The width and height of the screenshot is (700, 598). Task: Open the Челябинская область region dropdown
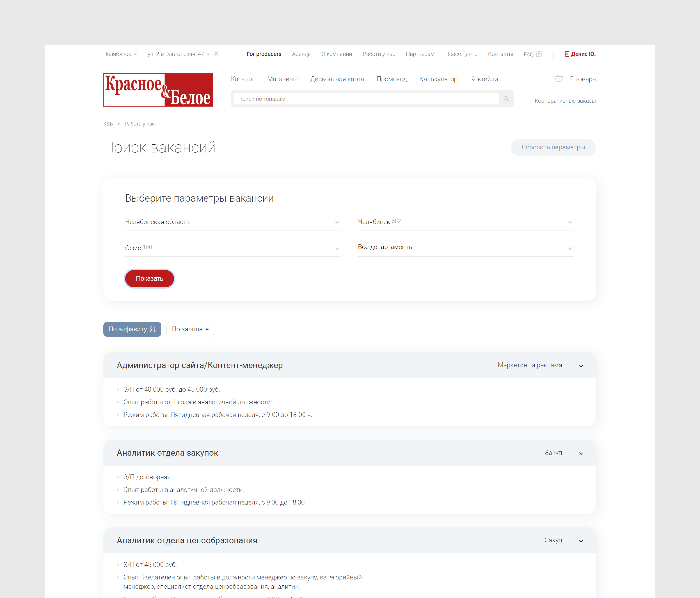pyautogui.click(x=233, y=222)
